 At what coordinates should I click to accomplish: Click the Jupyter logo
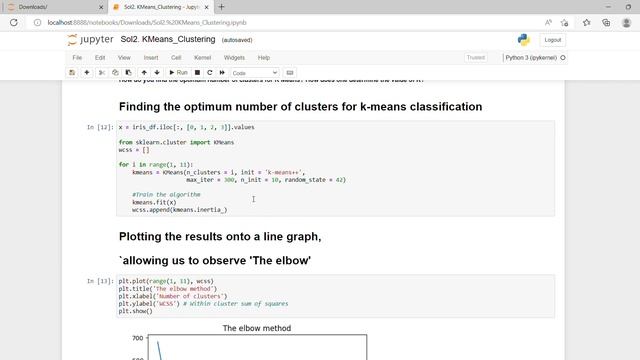[90, 40]
